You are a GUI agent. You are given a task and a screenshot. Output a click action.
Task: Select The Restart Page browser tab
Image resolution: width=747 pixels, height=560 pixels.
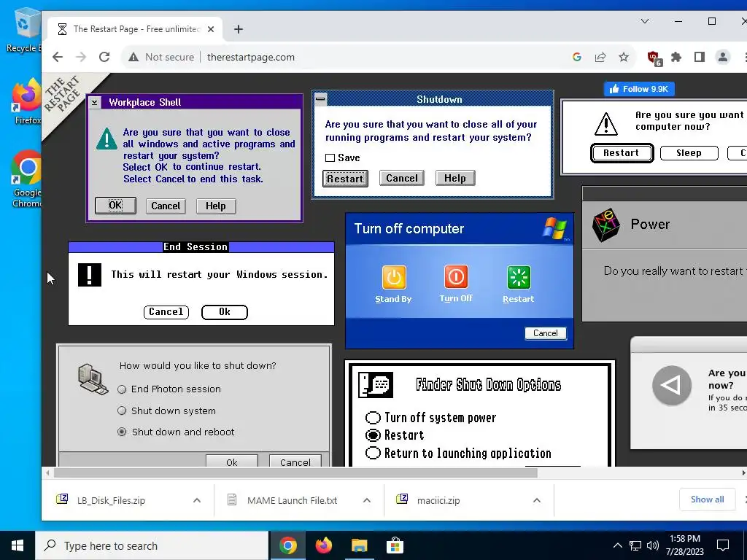coord(135,29)
